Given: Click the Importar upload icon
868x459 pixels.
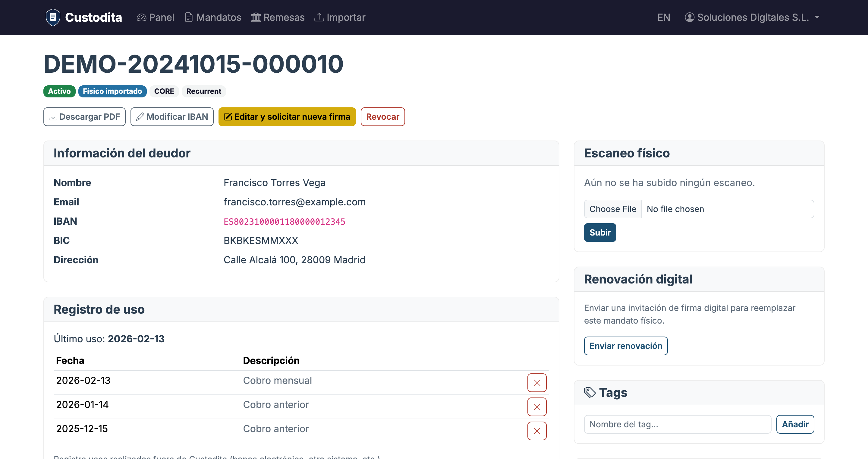Looking at the screenshot, I should [319, 17].
